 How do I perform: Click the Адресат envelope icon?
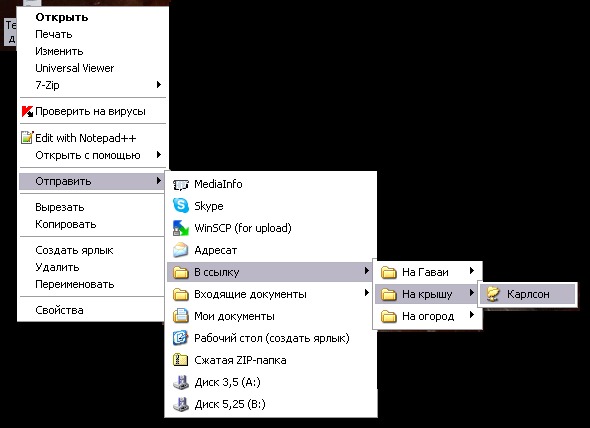tap(181, 250)
